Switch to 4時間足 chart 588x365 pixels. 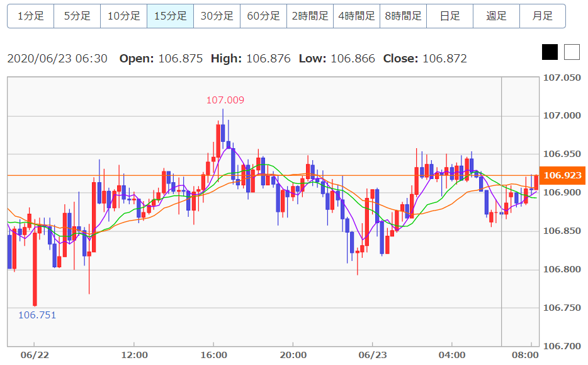pos(356,16)
